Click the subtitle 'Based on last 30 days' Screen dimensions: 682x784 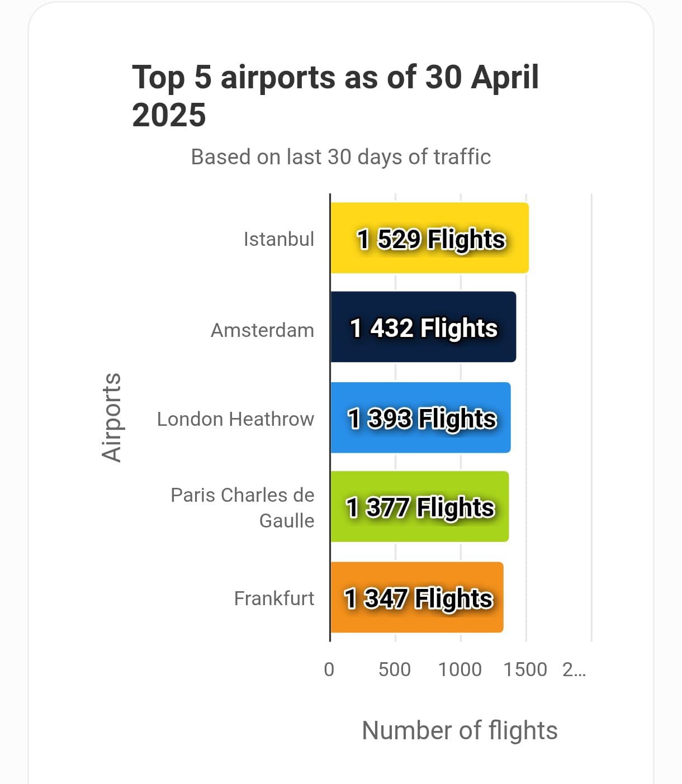coord(340,157)
